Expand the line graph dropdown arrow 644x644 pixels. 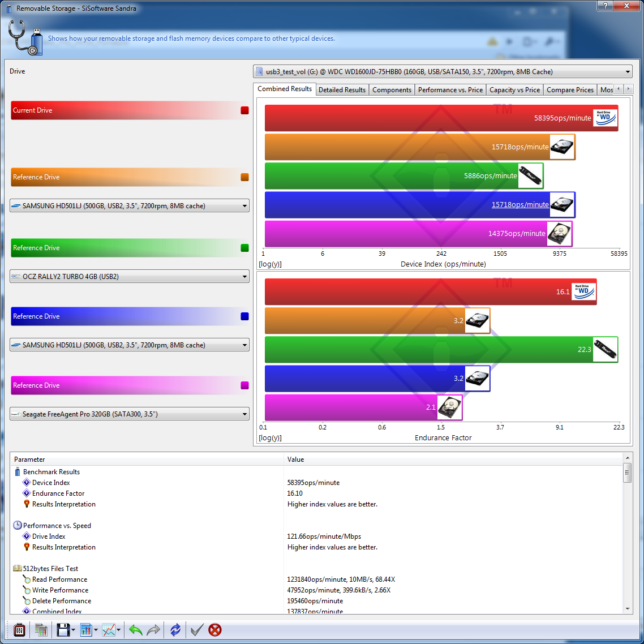(118, 630)
